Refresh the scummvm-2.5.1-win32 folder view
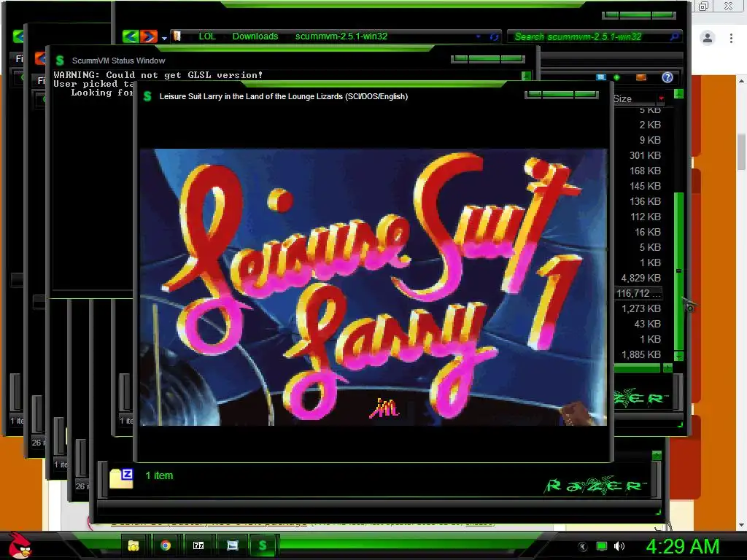Viewport: 747px width, 560px height. (494, 36)
